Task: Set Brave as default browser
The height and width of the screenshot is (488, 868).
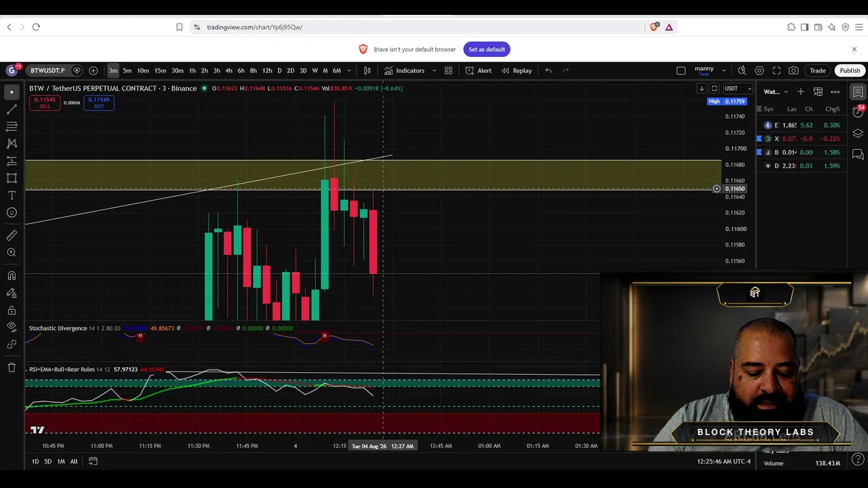Action: click(x=487, y=49)
